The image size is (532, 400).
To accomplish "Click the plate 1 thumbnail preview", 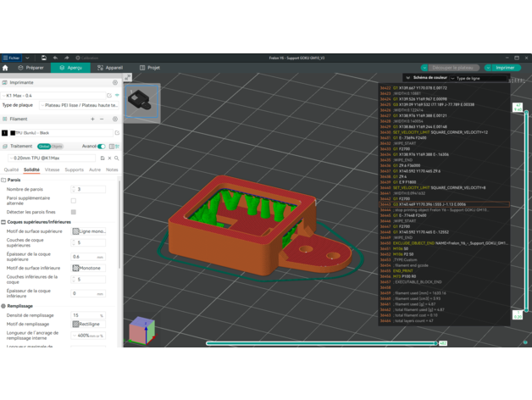I will point(142,100).
